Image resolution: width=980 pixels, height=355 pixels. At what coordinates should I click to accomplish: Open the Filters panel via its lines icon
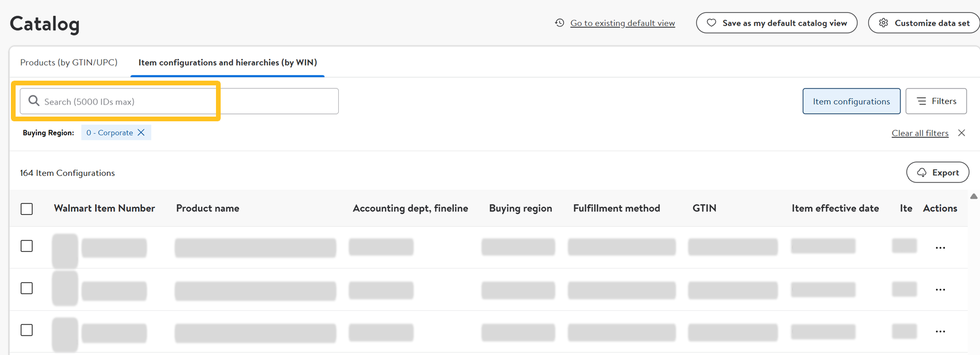point(921,101)
